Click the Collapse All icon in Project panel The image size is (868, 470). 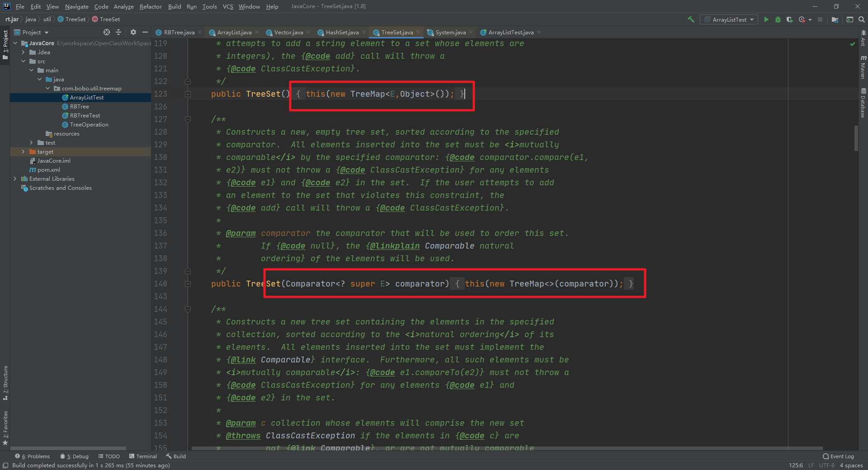click(x=118, y=32)
